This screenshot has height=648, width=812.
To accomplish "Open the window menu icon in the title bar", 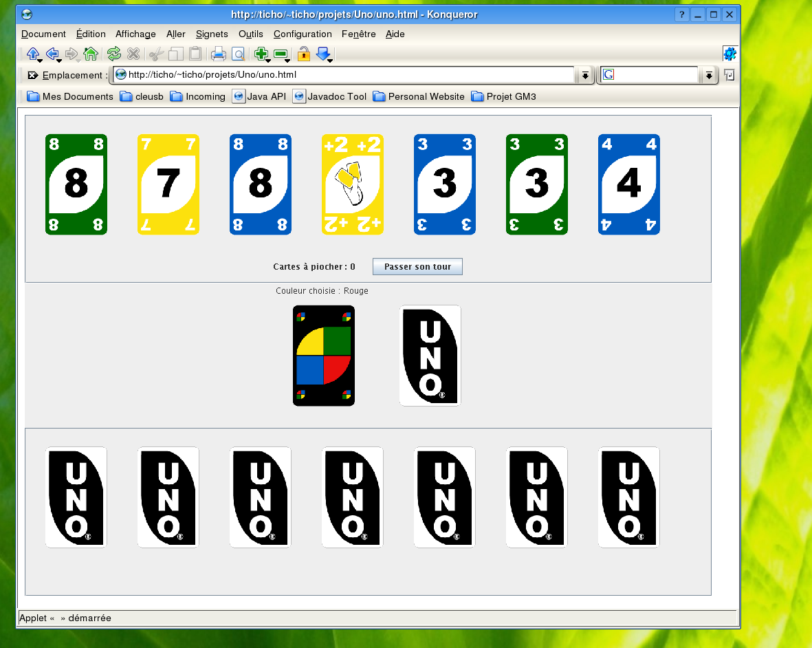I will click(x=27, y=14).
